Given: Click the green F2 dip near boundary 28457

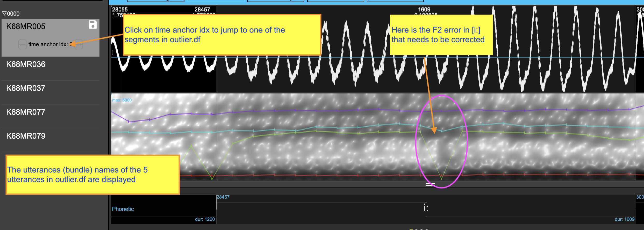Looking at the screenshot, I should tap(212, 178).
